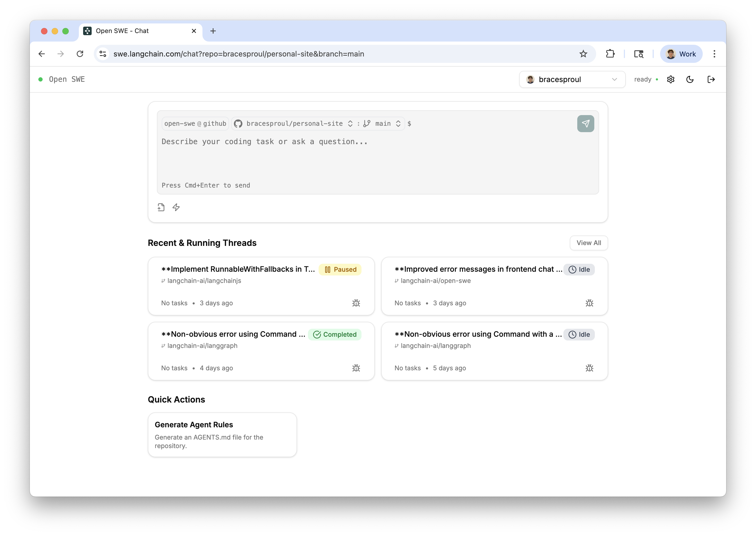Open the settings gear in the header
The image size is (756, 536).
[670, 79]
